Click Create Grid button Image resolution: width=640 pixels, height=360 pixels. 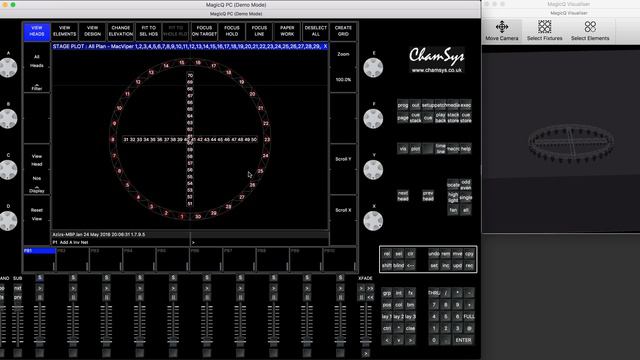coord(343,31)
